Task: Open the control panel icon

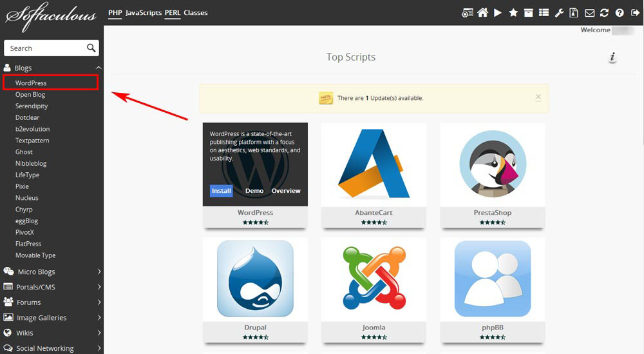Action: coord(467,13)
